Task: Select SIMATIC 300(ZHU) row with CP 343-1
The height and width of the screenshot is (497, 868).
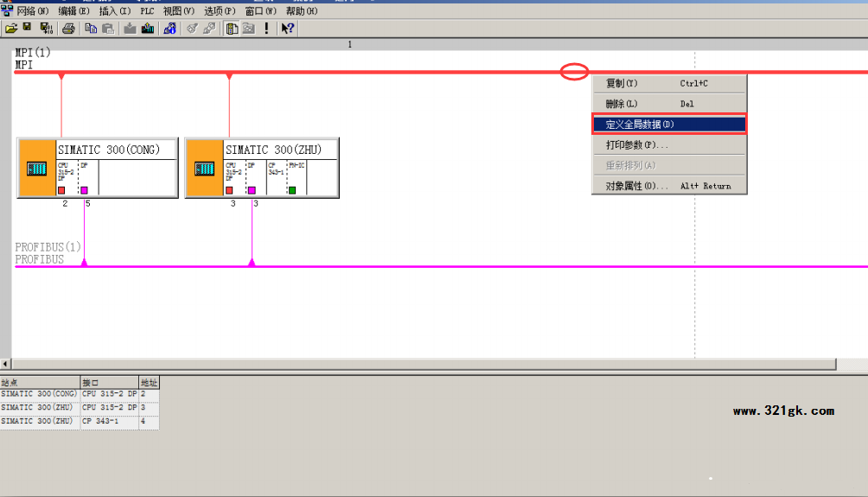Action: 80,421
